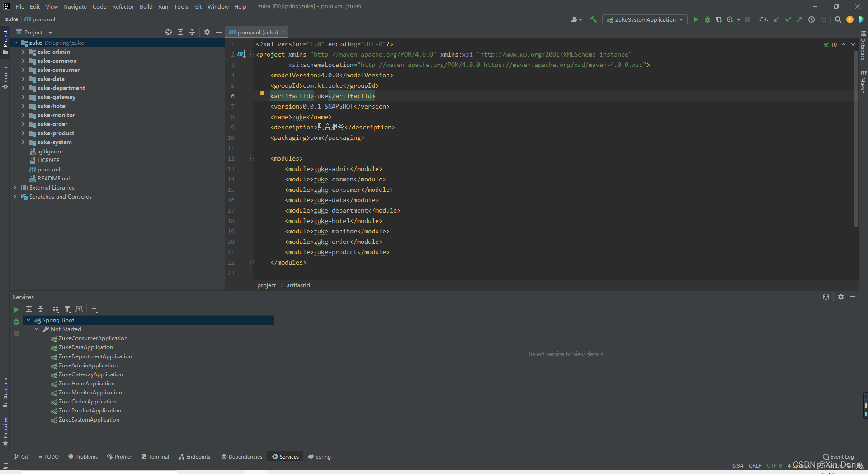
Task: Expand the zuke-admin module folder
Action: point(23,52)
